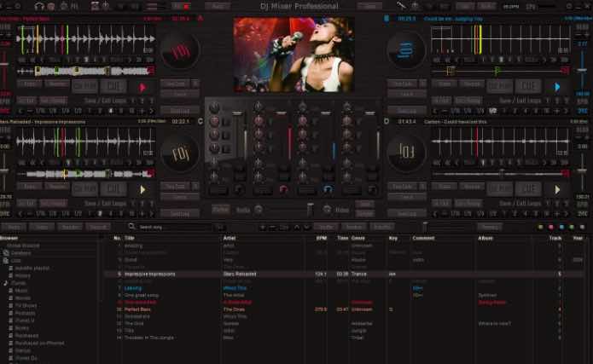This screenshot has width=593, height=364.
Task: Click the red record button in the top bar
Action: [x=186, y=7]
